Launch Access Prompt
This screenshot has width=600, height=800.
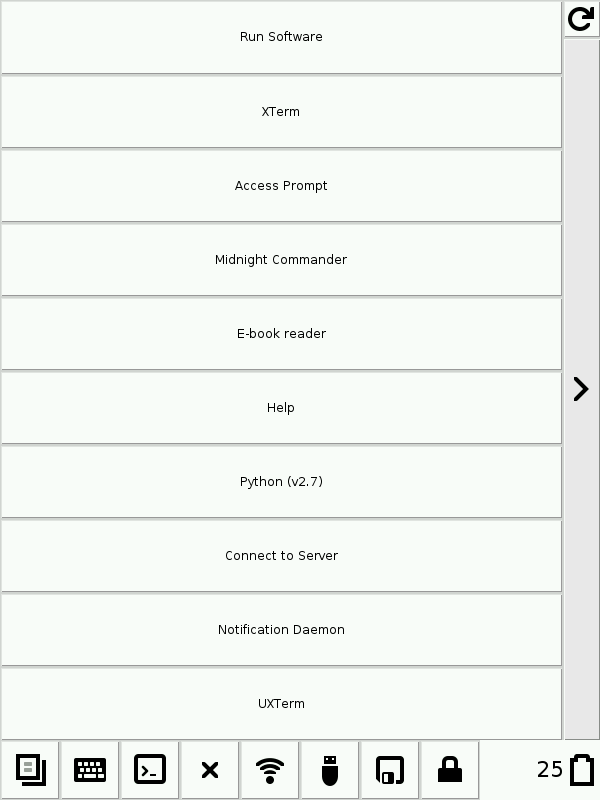pos(281,186)
